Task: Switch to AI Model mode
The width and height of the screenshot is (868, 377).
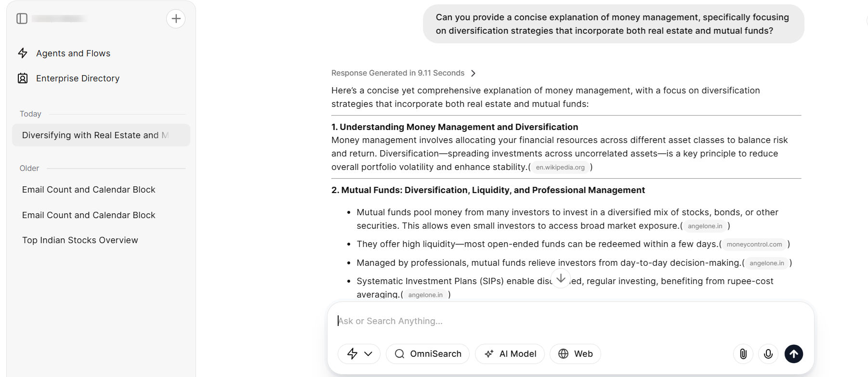Action: click(510, 354)
